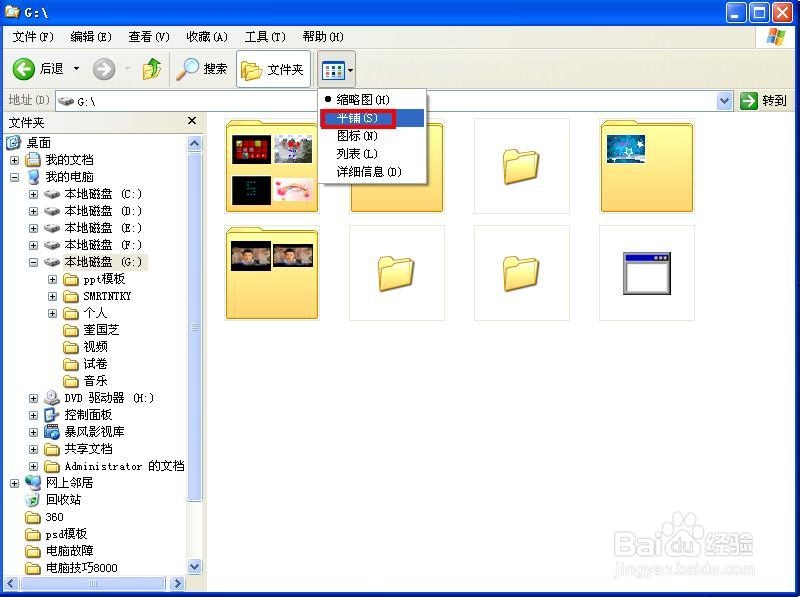The image size is (800, 597).
Task: Go up one folder level icon
Action: coord(152,69)
